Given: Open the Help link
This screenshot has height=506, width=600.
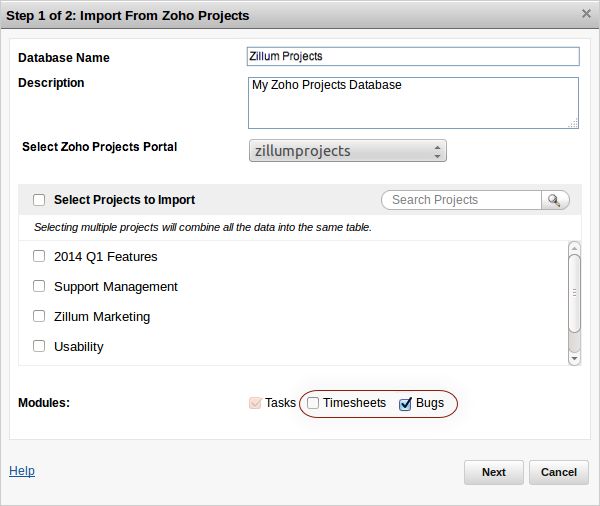Looking at the screenshot, I should click(x=22, y=471).
